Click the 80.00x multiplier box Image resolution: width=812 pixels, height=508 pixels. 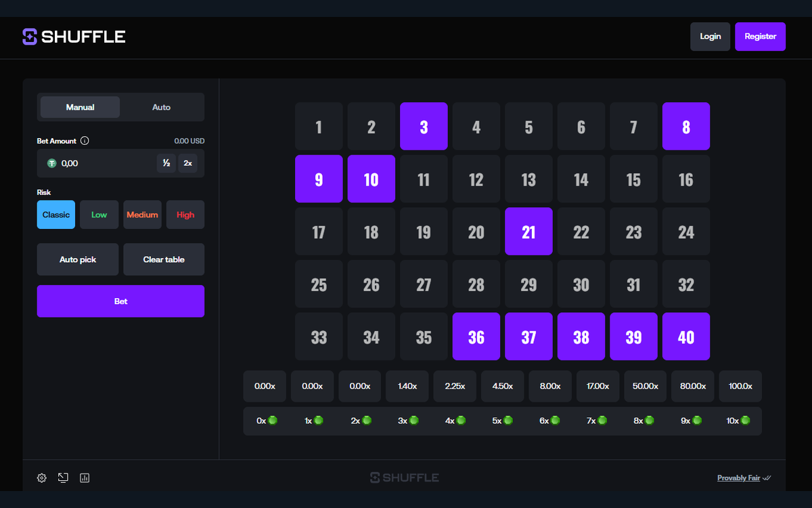[693, 386]
